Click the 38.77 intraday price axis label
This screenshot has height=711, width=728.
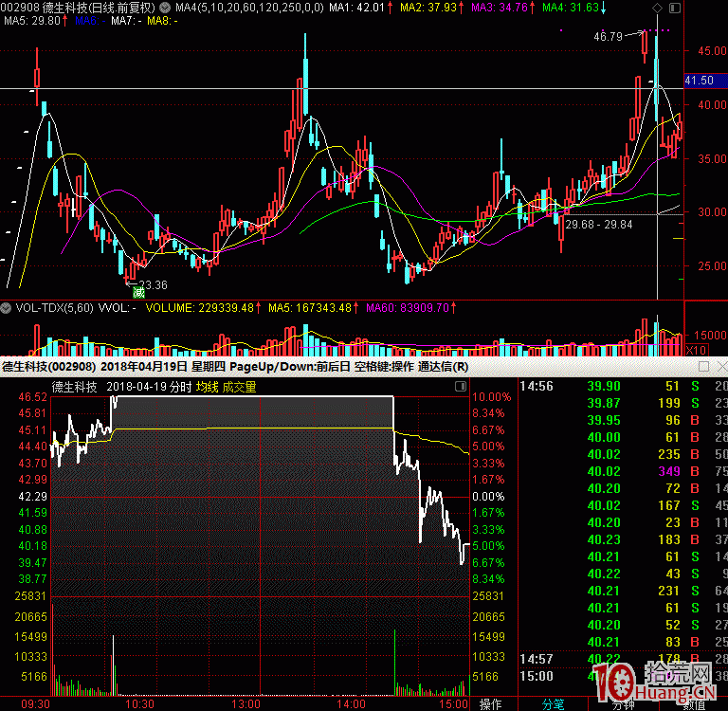32,579
